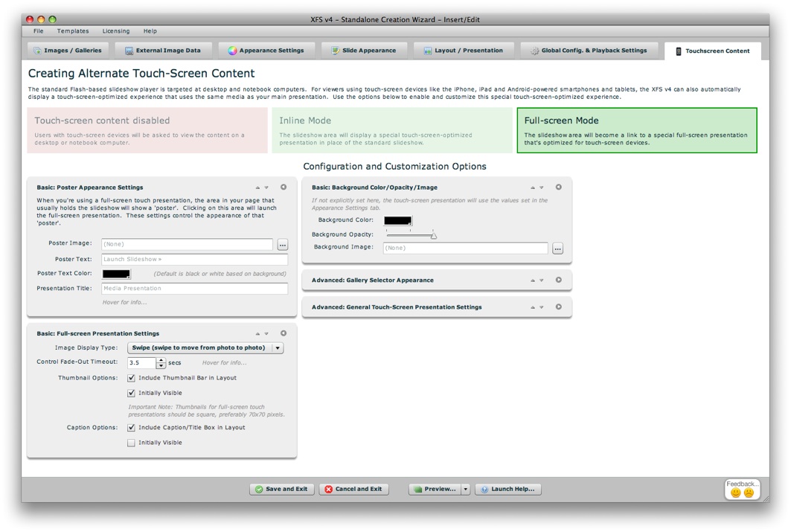Click the Launch Help button
The image size is (791, 532).
coord(507,490)
